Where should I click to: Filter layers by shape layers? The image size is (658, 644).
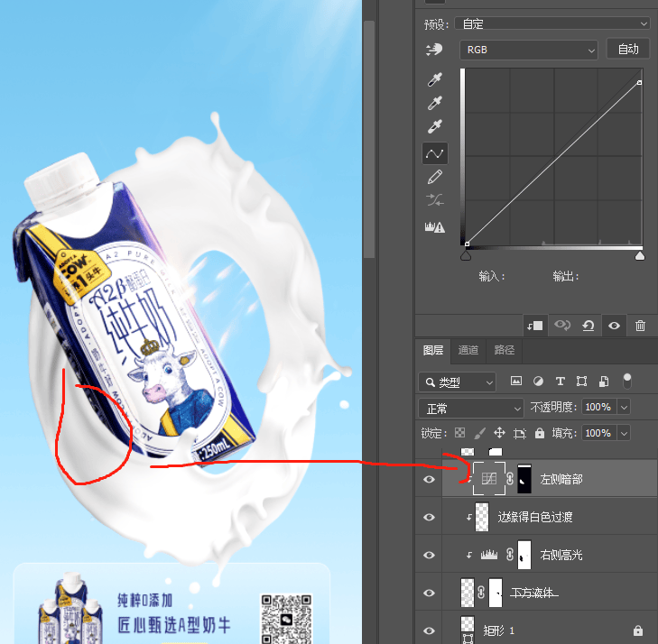pyautogui.click(x=581, y=382)
